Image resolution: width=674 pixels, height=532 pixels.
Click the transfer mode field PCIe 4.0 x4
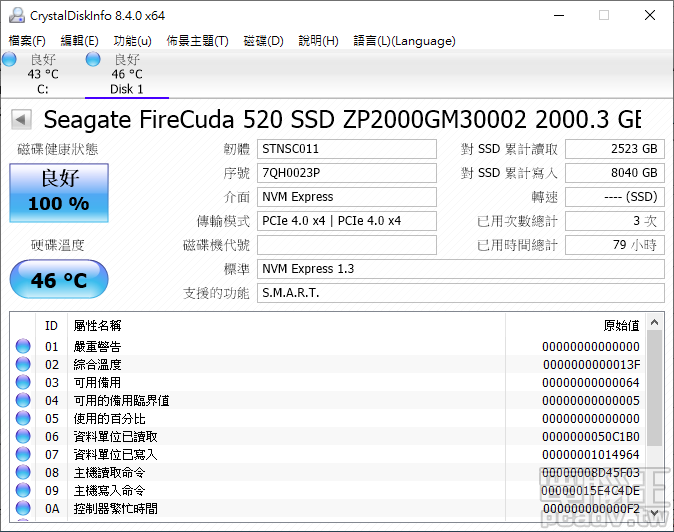click(347, 221)
